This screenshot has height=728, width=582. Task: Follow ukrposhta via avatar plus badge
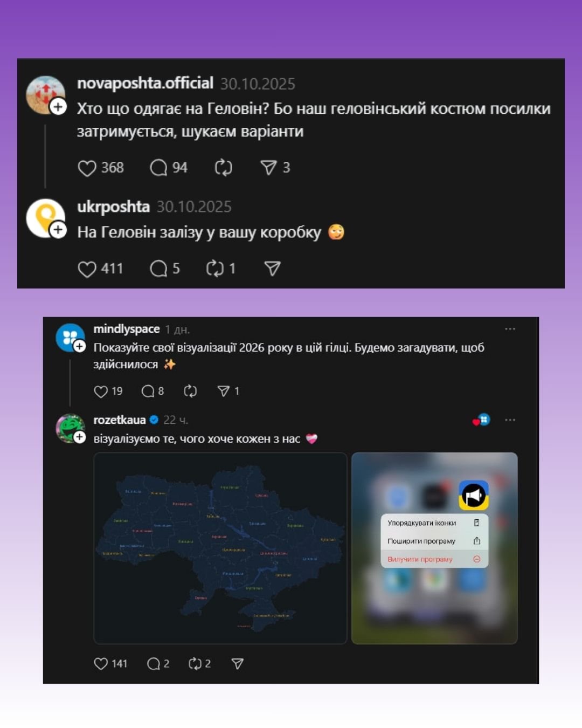58,230
